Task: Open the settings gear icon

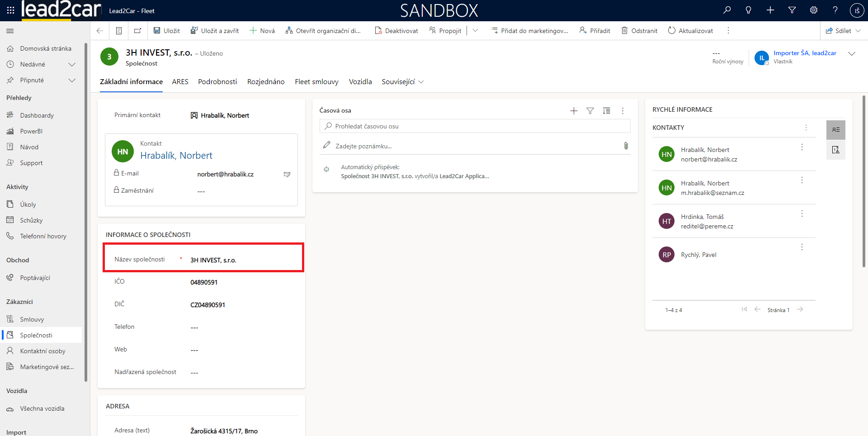Action: point(814,10)
